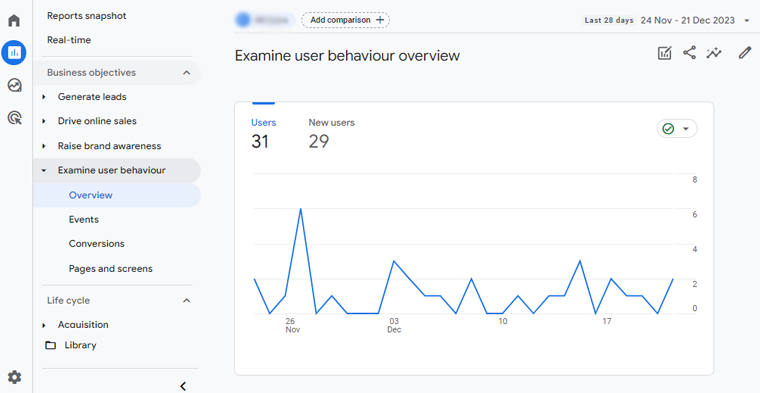The image size is (760, 393).
Task: Open the Events report
Action: [83, 220]
